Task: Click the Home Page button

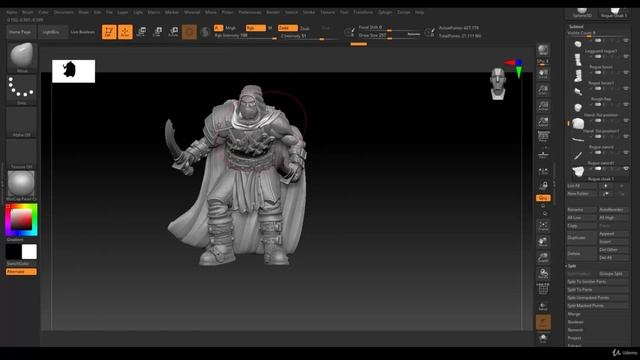Action: 20,32
